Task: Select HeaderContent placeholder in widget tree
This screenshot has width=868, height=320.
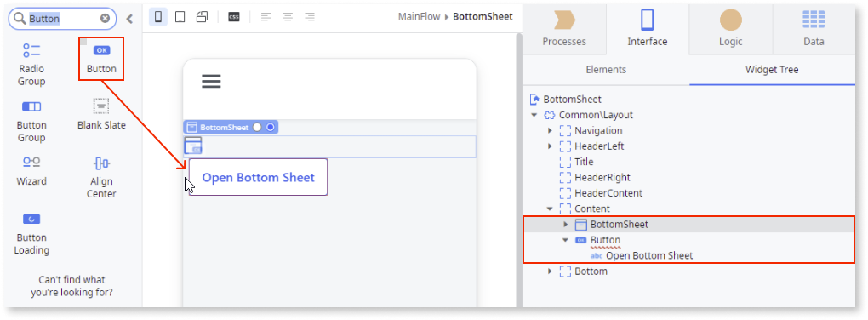Action: [x=601, y=193]
